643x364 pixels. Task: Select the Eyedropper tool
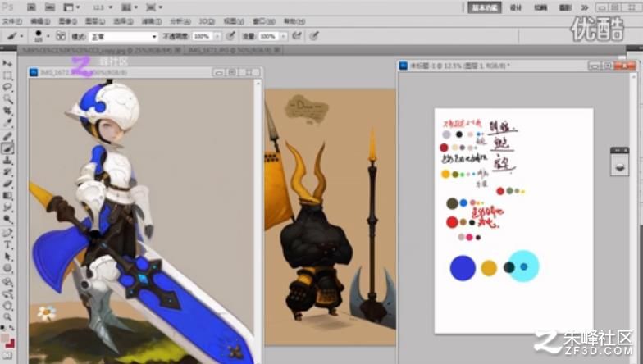pos(7,123)
